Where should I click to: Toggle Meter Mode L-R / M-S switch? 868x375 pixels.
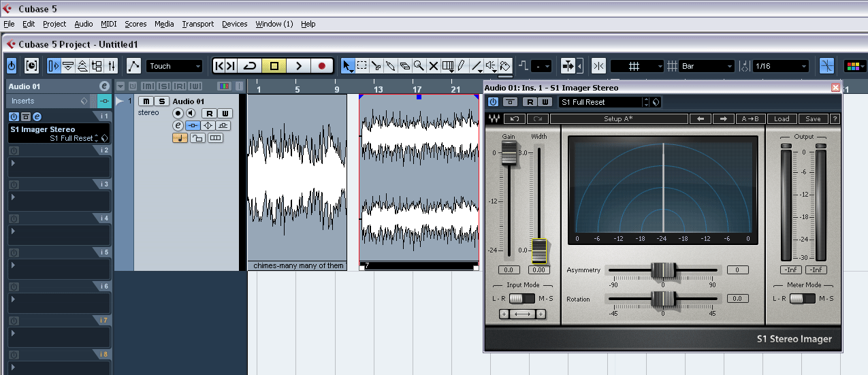[802, 299]
